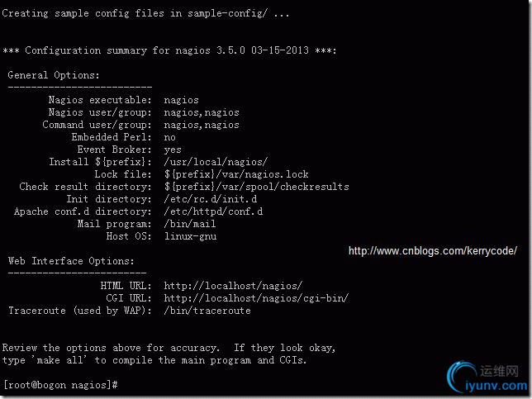Image resolution: width=532 pixels, height=399 pixels.
Task: Click the localhost/nagios/ HTML URL value
Action: 233,286
